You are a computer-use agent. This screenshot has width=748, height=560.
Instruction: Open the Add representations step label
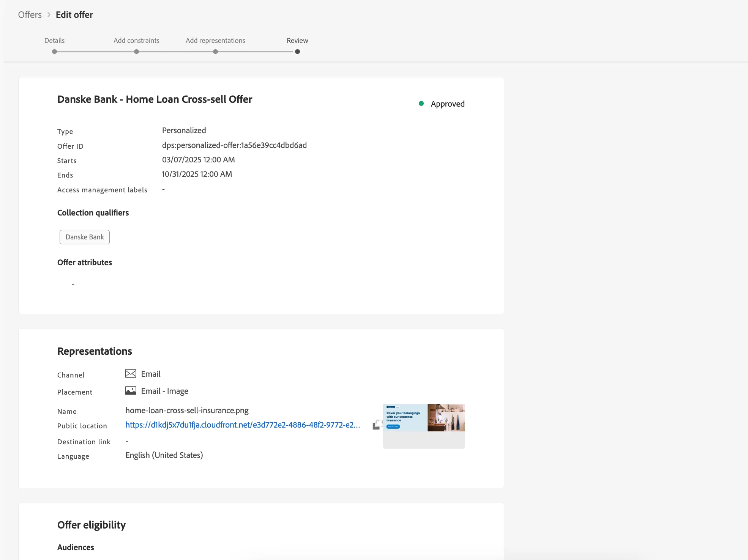215,41
